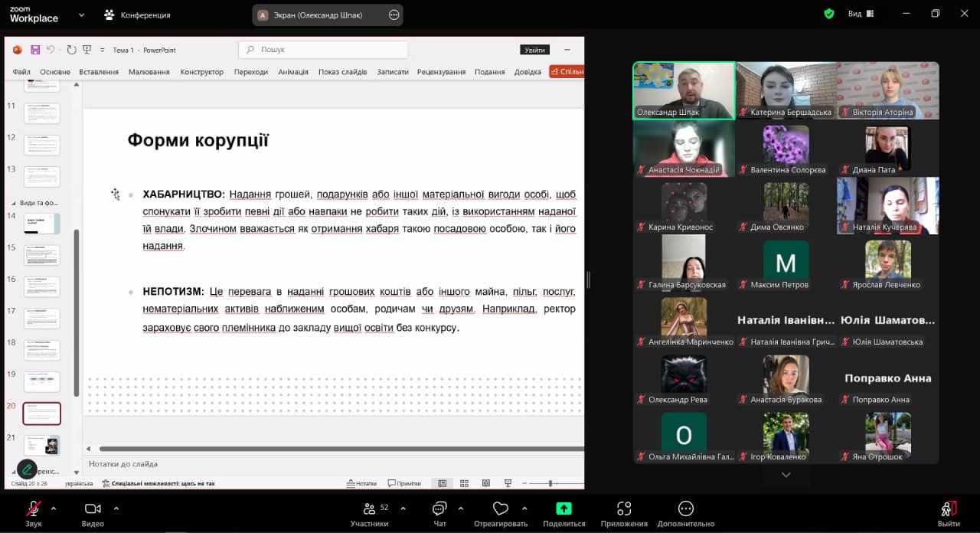Viewport: 980px width, 533px height.
Task: Switch to the Конструктор ribbon tab
Action: point(202,72)
